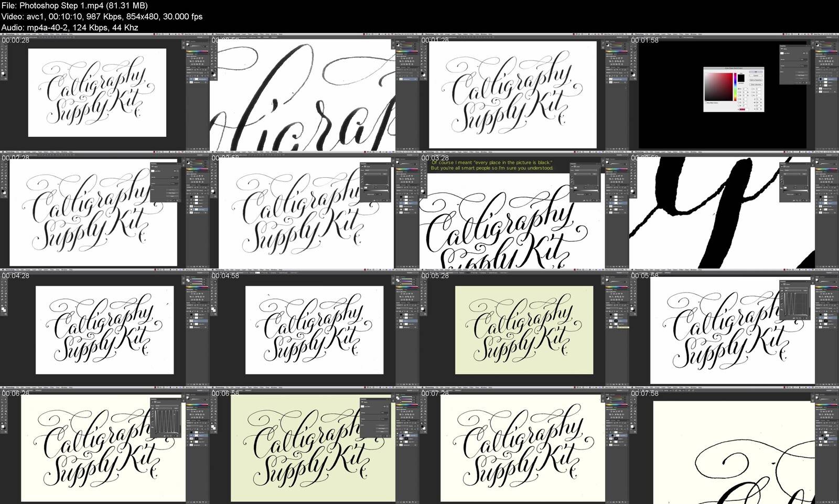Open the video frame stamped 00:04:58
Screen dimensions: 839x504
[x=315, y=328]
